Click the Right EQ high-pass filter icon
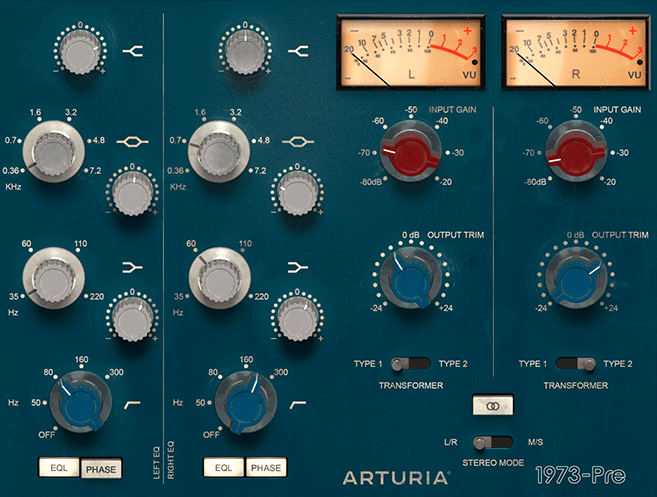 click(298, 404)
